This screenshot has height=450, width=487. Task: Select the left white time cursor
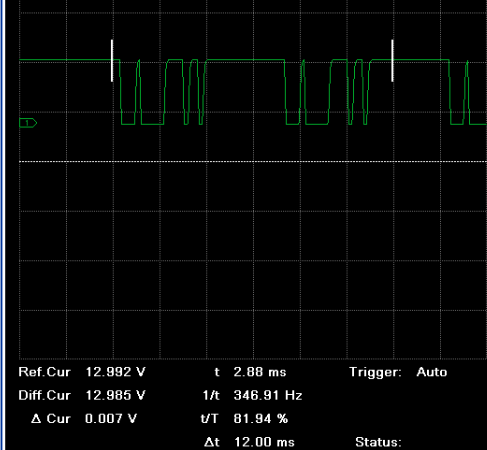(112, 61)
